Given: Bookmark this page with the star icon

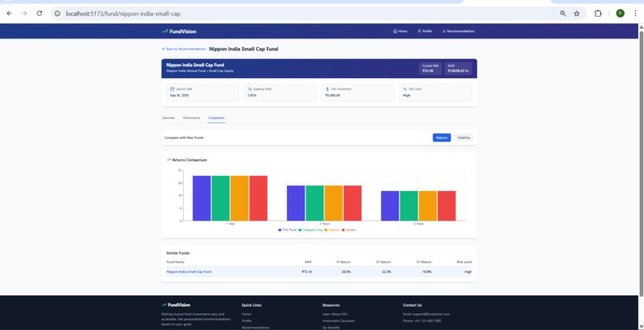Looking at the screenshot, I should coord(577,14).
